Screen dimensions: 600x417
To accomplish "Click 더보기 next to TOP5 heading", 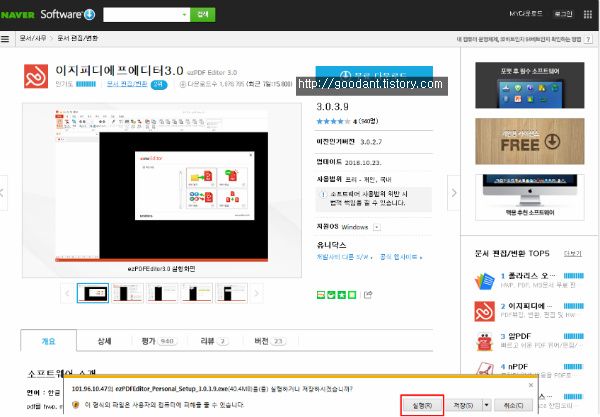I will 573,254.
